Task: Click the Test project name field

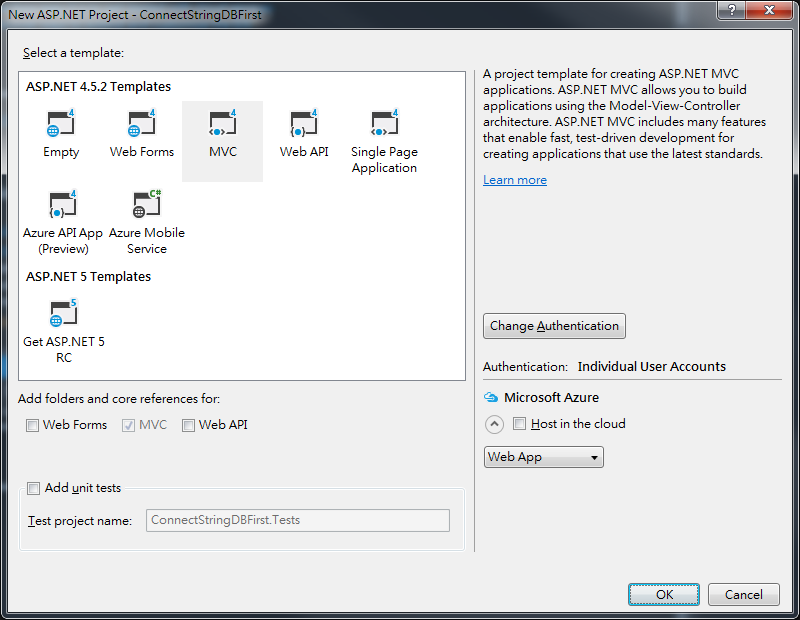Action: pos(298,520)
